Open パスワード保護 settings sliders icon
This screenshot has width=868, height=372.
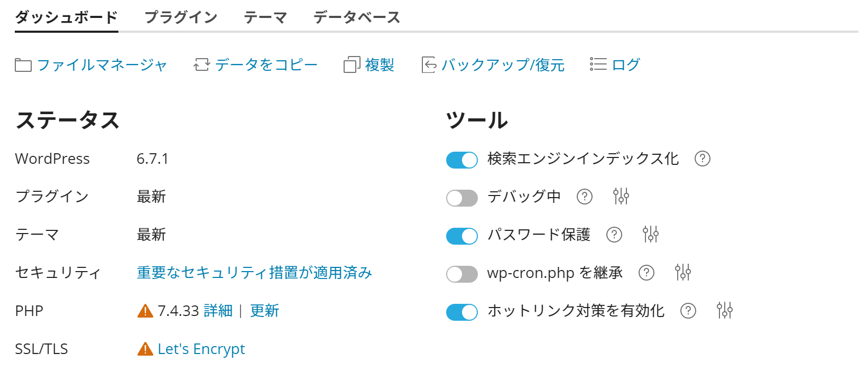(x=651, y=234)
